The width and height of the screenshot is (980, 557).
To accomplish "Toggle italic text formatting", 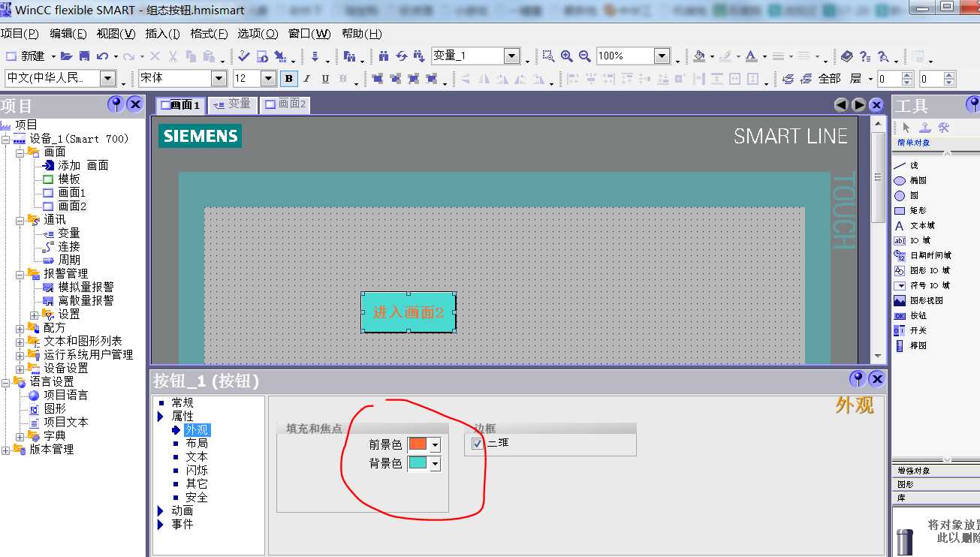I will (x=306, y=79).
